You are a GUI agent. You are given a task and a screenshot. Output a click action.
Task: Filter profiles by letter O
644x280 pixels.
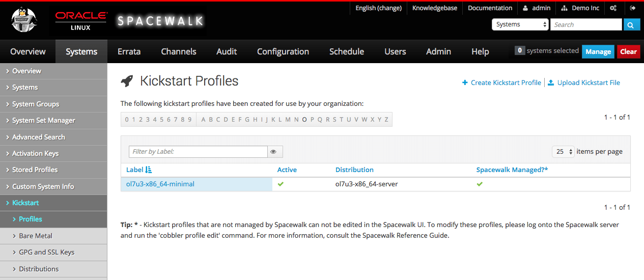[304, 120]
